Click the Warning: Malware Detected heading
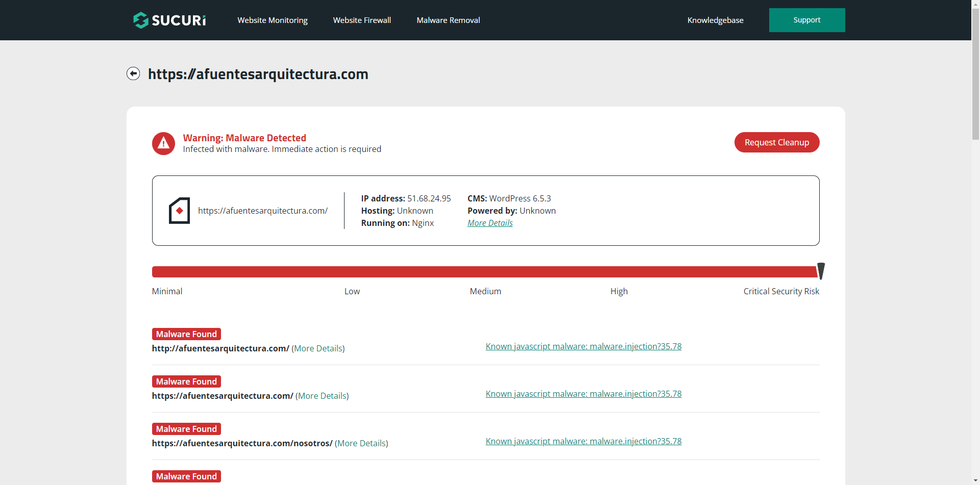Viewport: 980px width, 485px height. click(x=244, y=138)
